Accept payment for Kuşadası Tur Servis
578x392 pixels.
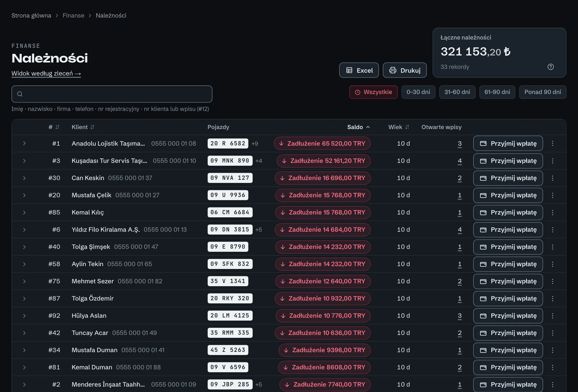(508, 161)
